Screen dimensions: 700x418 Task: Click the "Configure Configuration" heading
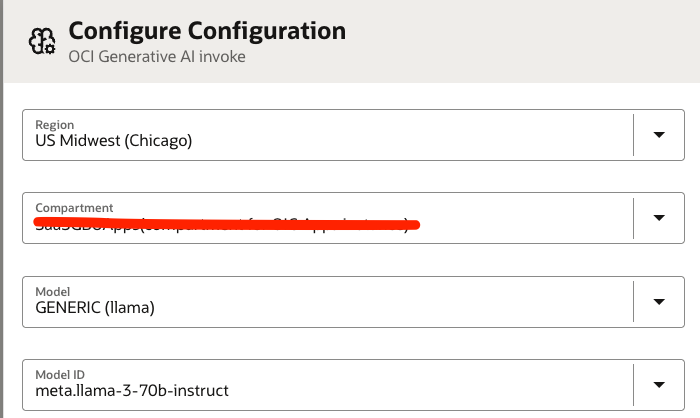(207, 31)
